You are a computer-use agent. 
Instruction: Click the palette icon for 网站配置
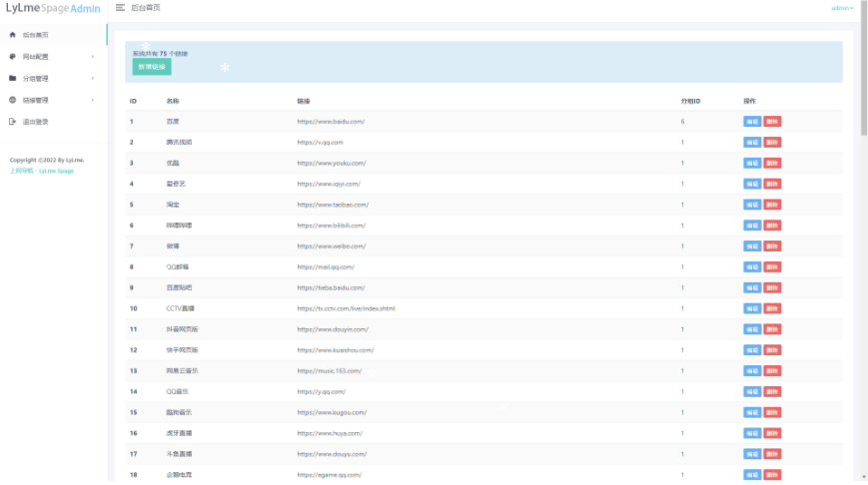pyautogui.click(x=12, y=56)
